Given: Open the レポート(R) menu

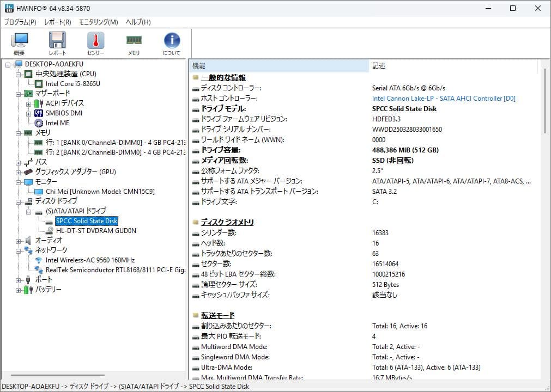Looking at the screenshot, I should point(58,22).
